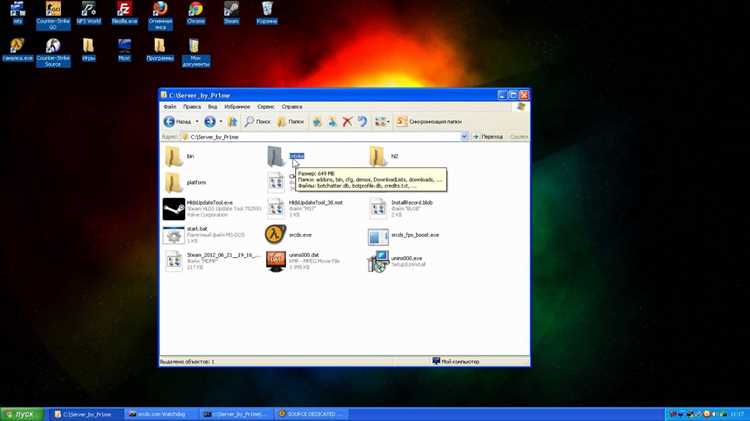
Task: Click the Поиск (Search) toolbar button
Action: click(257, 122)
